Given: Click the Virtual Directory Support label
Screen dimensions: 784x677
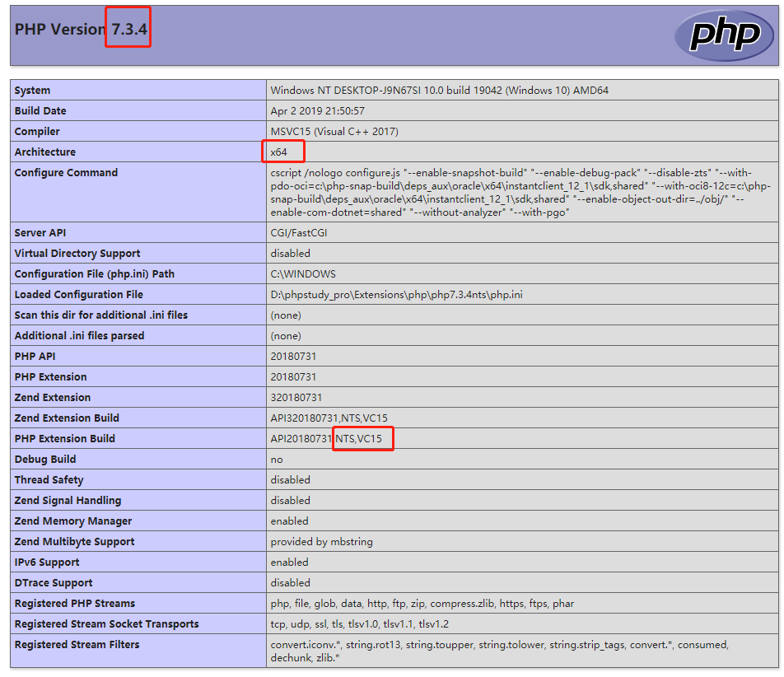Looking at the screenshot, I should tap(77, 254).
